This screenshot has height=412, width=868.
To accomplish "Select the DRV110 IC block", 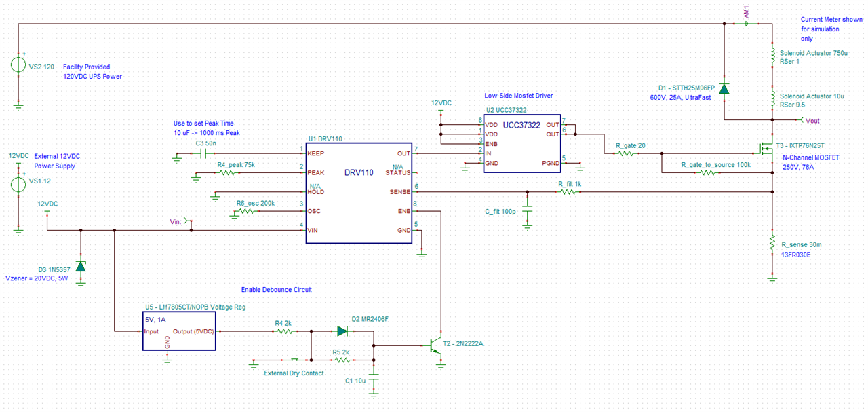I will point(359,191).
